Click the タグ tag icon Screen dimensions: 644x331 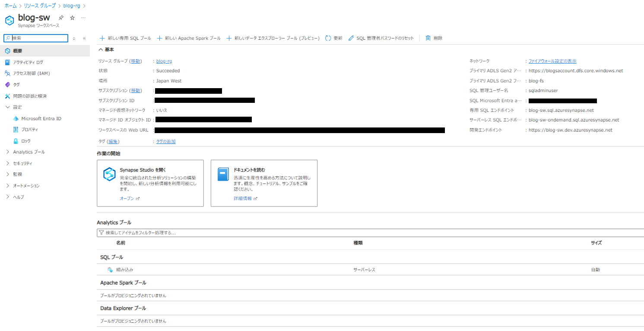point(7,85)
